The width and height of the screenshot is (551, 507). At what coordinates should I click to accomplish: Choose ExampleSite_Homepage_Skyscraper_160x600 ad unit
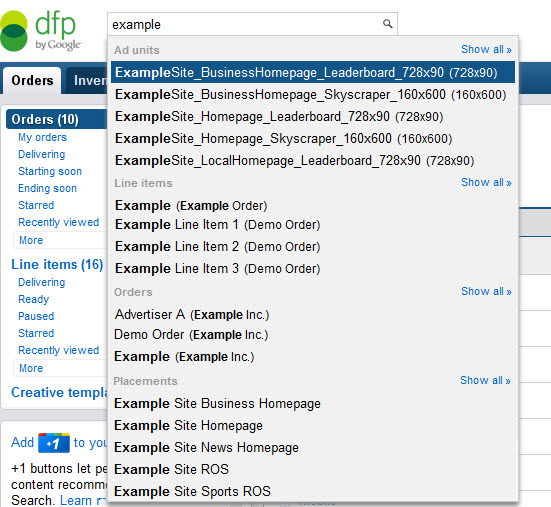coord(313,139)
